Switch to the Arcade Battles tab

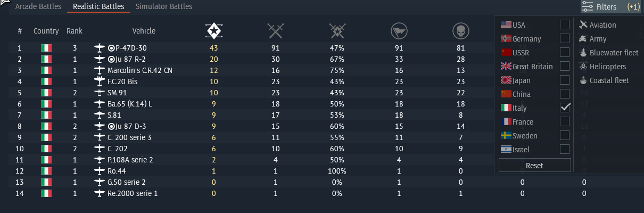click(x=37, y=6)
